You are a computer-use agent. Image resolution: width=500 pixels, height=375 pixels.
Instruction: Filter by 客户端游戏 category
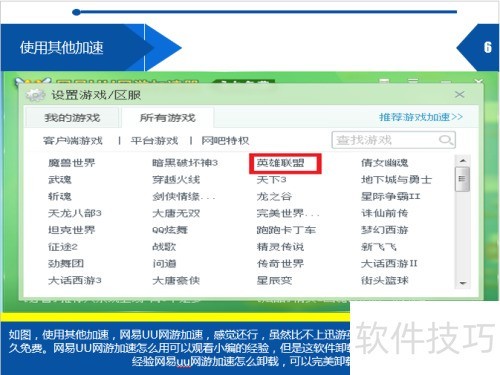73,141
